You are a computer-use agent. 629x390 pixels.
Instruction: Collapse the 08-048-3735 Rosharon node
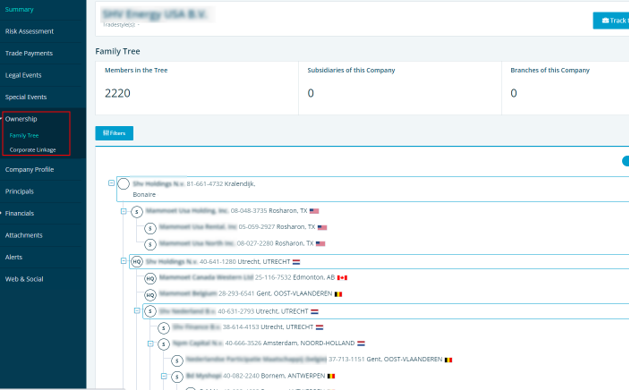click(x=124, y=211)
